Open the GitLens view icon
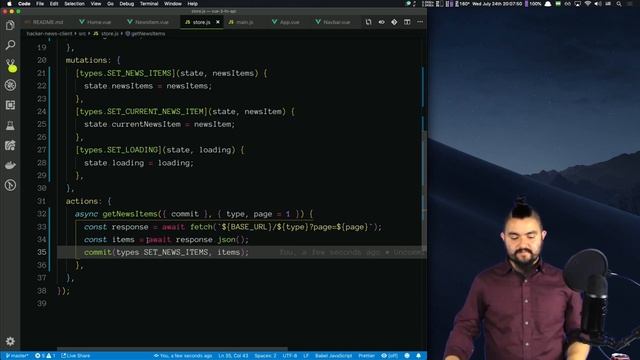This screenshot has width=640, height=360. (10, 185)
